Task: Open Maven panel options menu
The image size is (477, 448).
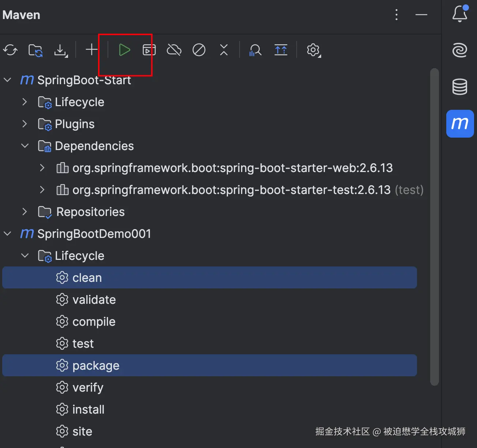Action: (397, 15)
